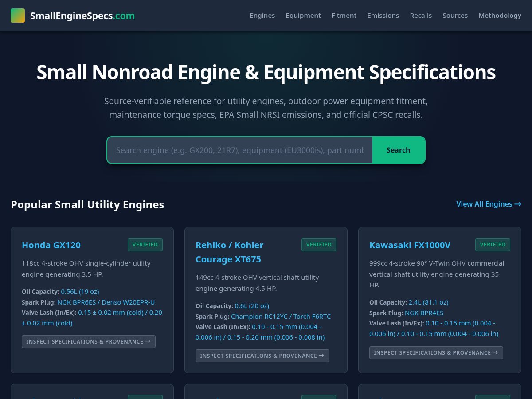Inspect specifications & provenance for Courage XT675
The height and width of the screenshot is (399, 532).
(x=262, y=356)
